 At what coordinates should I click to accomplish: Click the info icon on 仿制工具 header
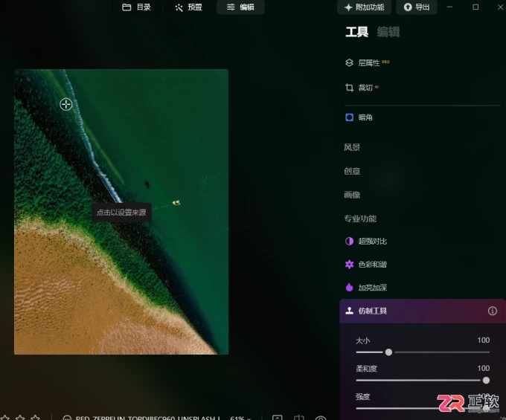[x=493, y=311]
